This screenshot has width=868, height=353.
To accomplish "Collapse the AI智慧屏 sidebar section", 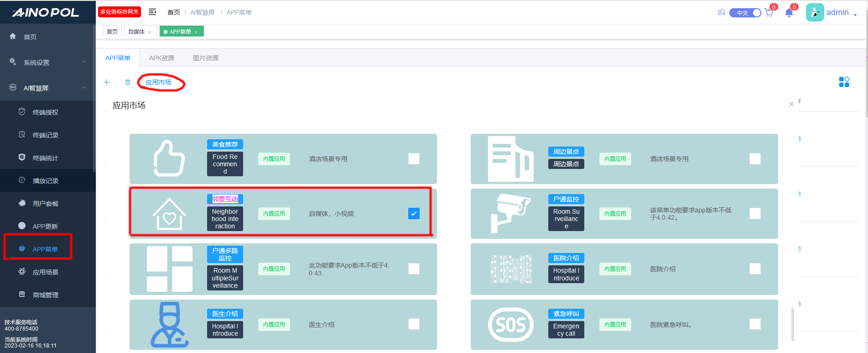I will pos(47,88).
